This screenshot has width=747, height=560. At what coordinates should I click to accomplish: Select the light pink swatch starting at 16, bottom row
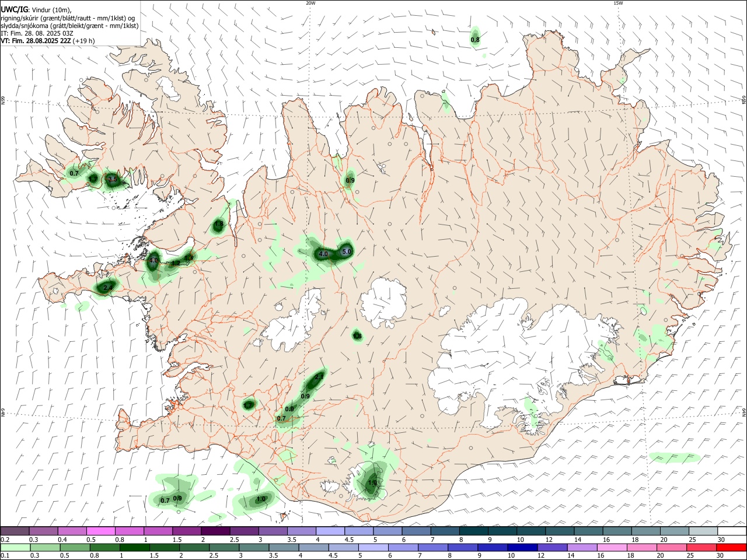[612, 547]
